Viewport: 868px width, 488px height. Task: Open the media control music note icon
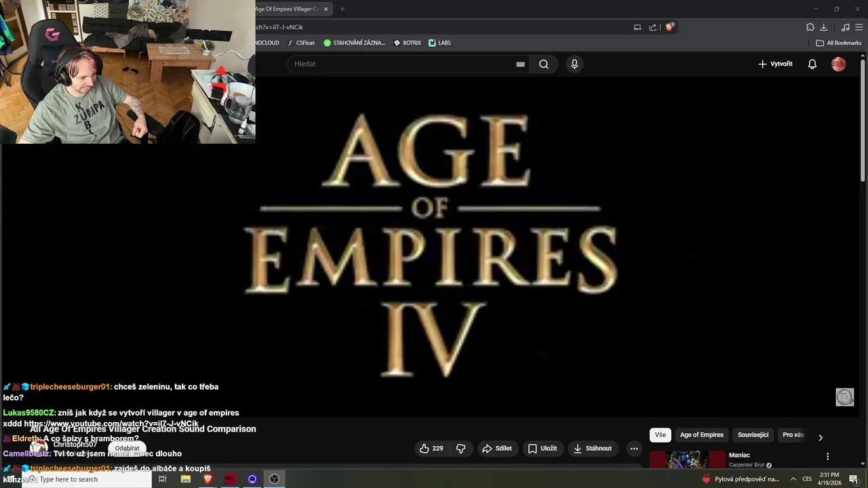(x=845, y=27)
